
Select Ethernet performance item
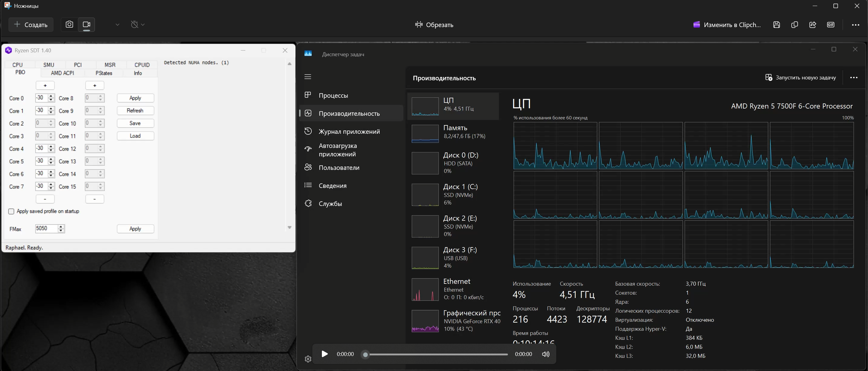[x=453, y=290]
